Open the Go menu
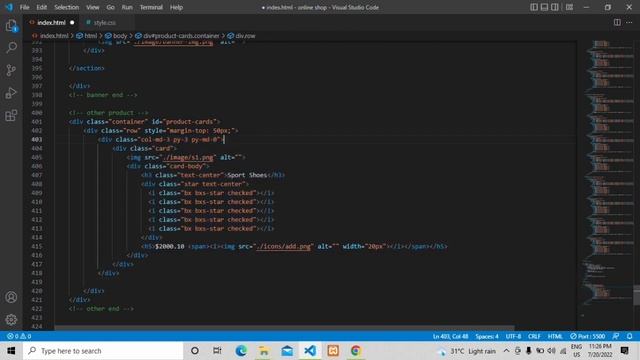The height and width of the screenshot is (360, 640). coord(111,7)
